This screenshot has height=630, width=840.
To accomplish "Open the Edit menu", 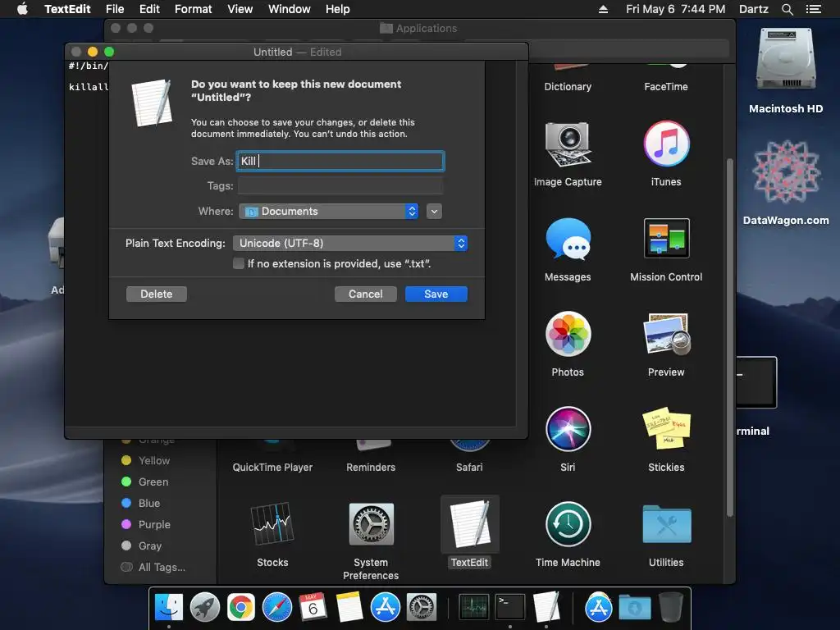I will 149,9.
